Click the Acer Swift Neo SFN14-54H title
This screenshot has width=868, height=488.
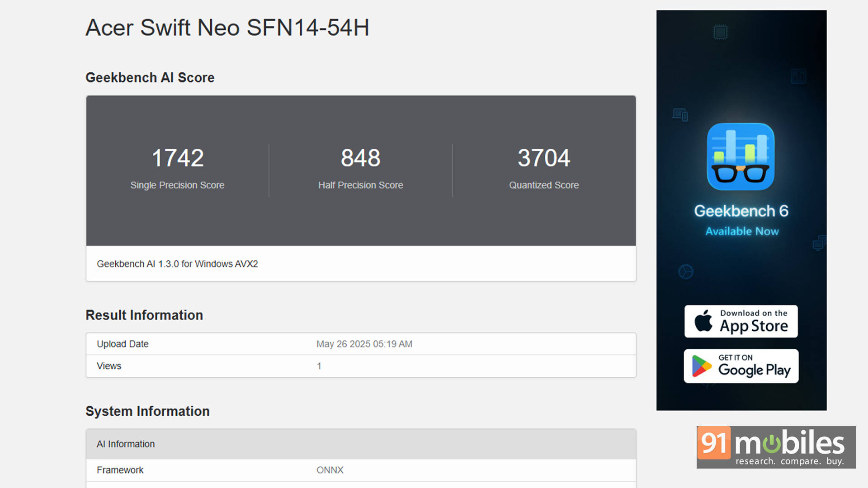point(227,28)
